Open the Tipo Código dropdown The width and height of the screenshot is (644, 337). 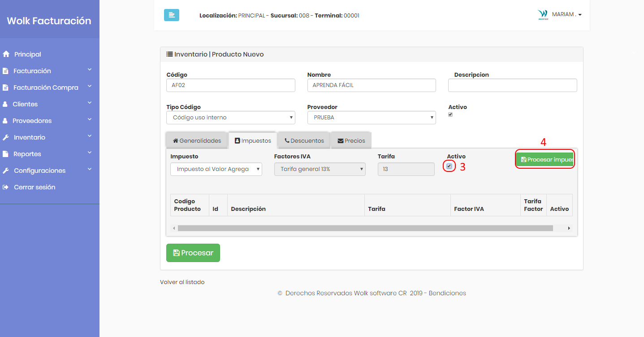click(231, 118)
